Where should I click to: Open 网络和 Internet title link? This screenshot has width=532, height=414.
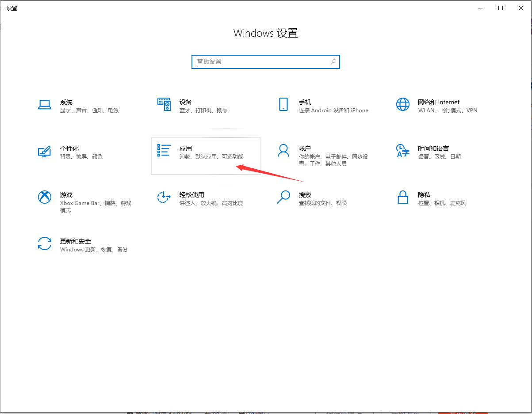click(439, 102)
